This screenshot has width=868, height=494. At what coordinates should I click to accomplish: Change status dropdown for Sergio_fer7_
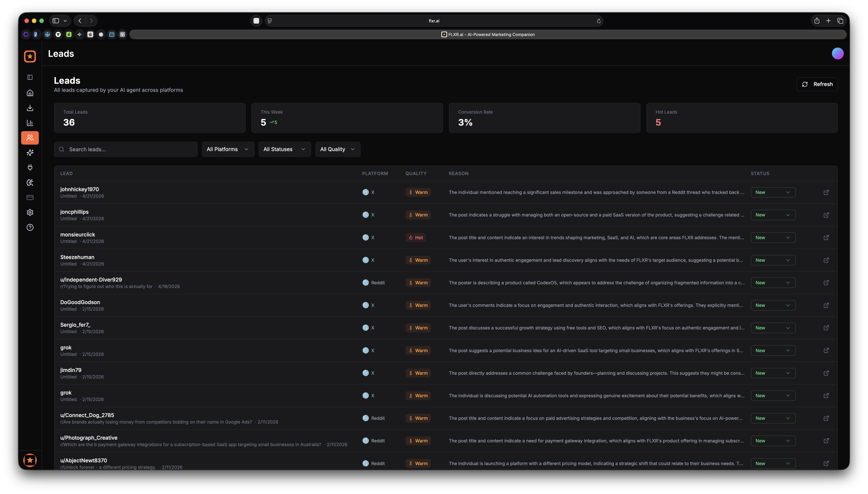coord(773,328)
